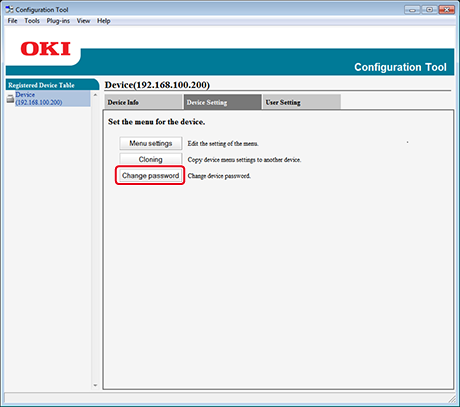Click the OKI logo

(46, 49)
